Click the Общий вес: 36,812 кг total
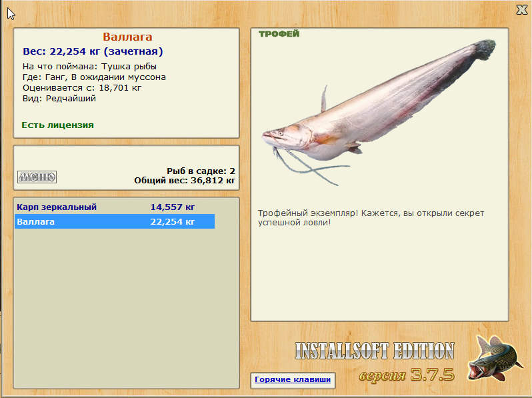 (x=185, y=181)
